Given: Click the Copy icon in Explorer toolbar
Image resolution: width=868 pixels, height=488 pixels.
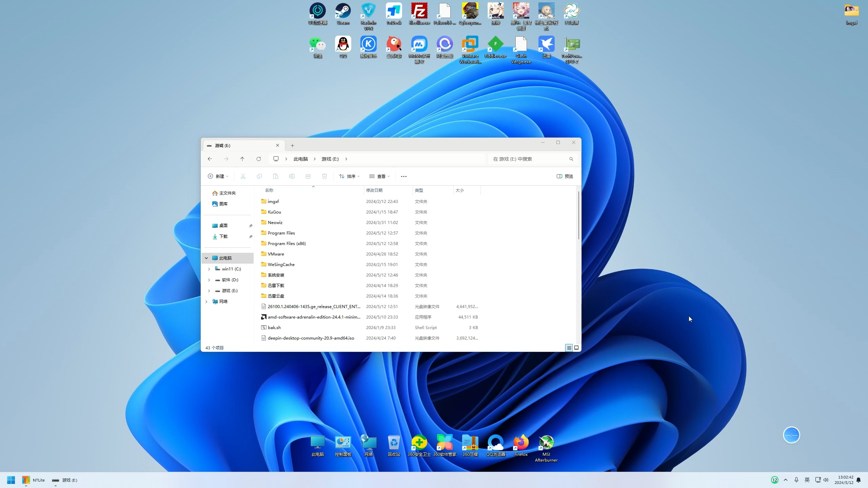Looking at the screenshot, I should 259,176.
